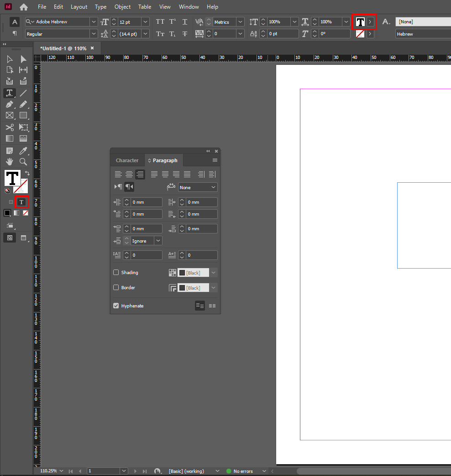The height and width of the screenshot is (476, 451).
Task: Click left-to-right paragraph direction button
Action: click(118, 187)
